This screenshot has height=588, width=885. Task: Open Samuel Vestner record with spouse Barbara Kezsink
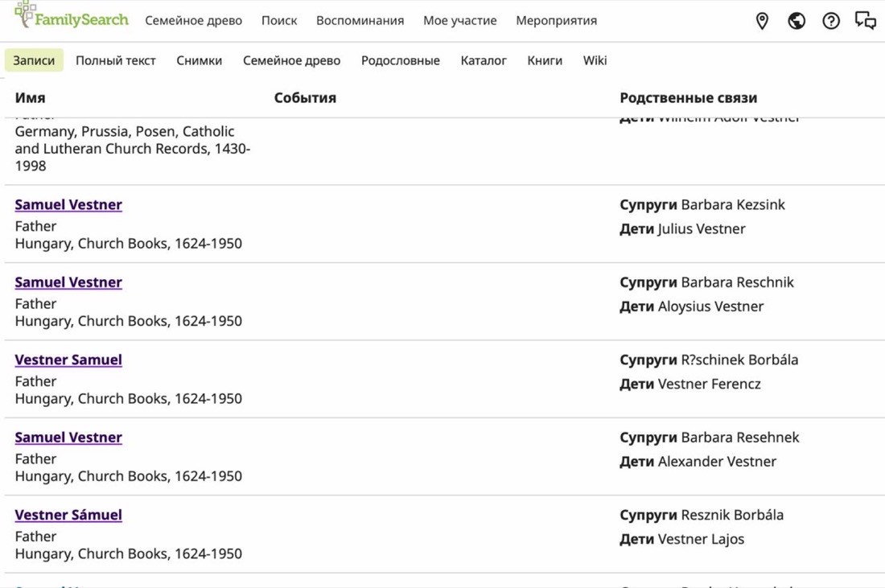tap(68, 205)
